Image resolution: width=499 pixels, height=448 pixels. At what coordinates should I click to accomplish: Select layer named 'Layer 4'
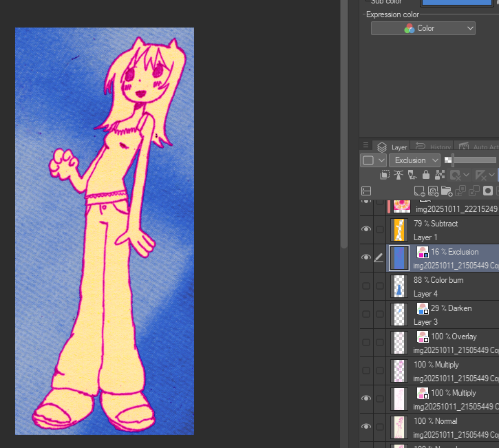coord(425,294)
